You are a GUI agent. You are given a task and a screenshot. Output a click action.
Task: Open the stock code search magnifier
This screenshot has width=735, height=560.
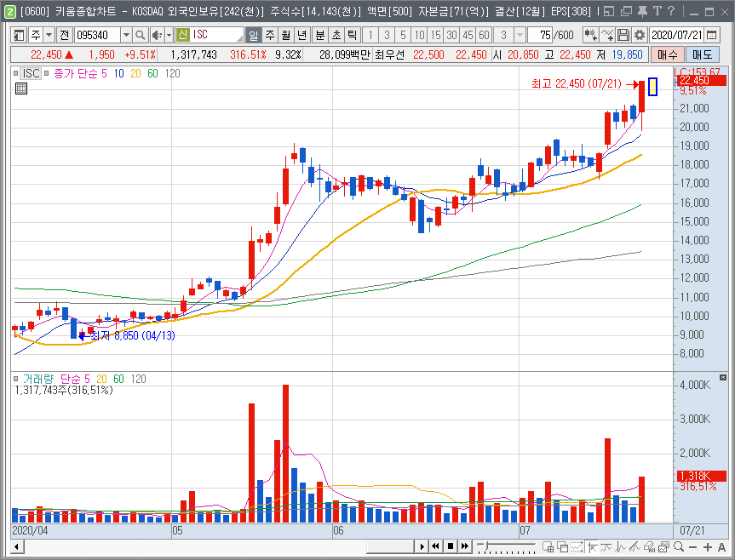(x=140, y=35)
